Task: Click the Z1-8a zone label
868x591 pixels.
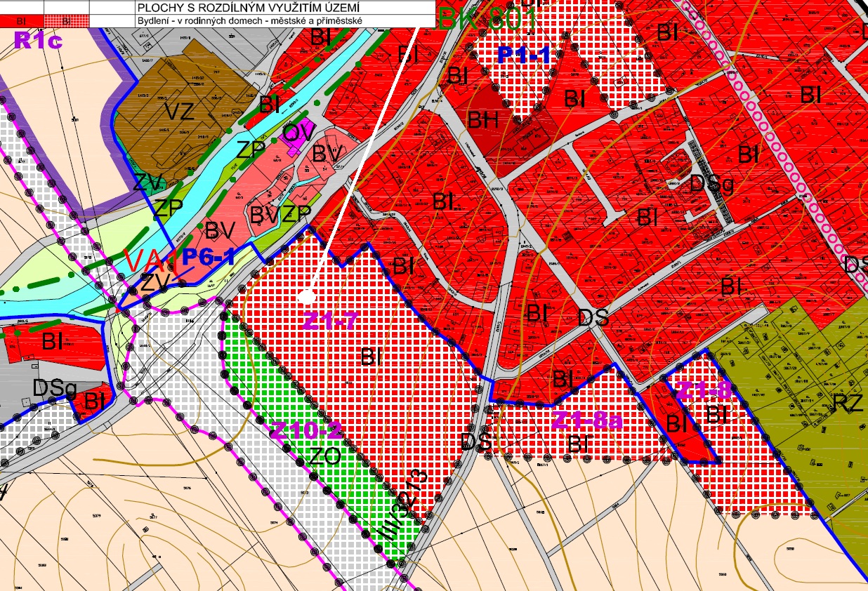Action: (x=587, y=420)
